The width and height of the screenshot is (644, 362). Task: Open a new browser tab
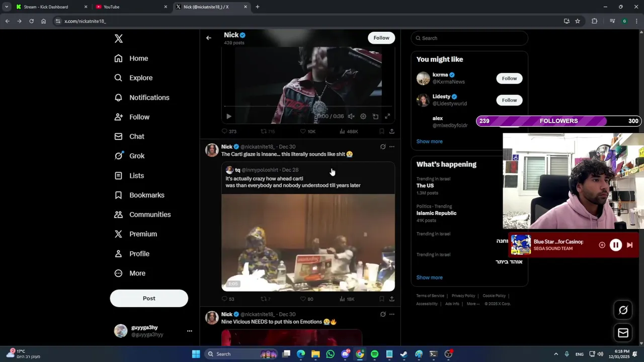(258, 7)
